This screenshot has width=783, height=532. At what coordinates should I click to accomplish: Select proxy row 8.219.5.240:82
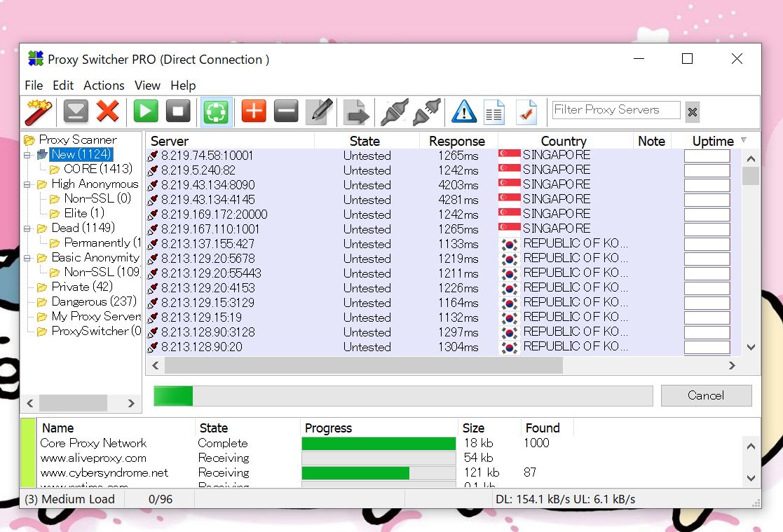point(442,170)
